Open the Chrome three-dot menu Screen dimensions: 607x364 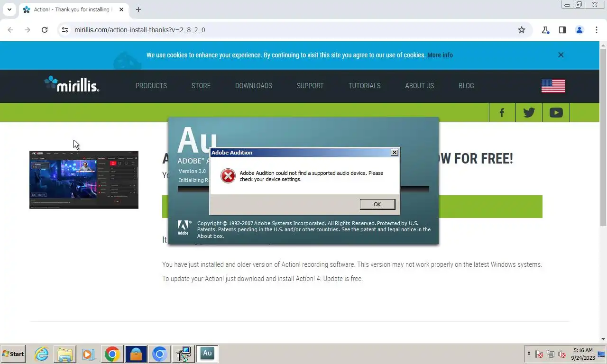[597, 30]
